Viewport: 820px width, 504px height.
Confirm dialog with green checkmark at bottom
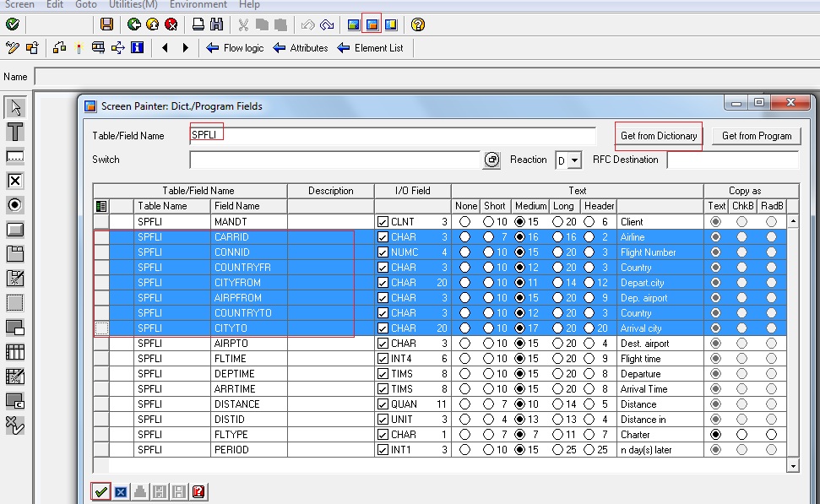(101, 491)
